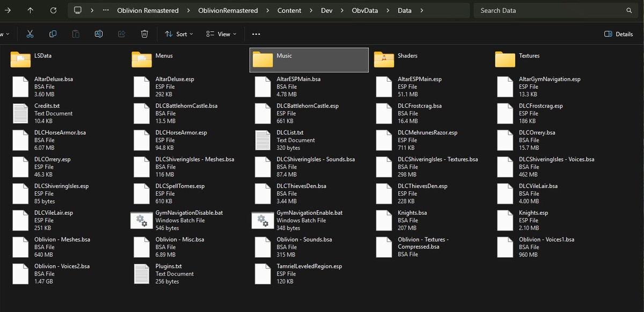Image resolution: width=644 pixels, height=312 pixels.
Task: Click the Content breadcrumb
Action: coord(289,10)
